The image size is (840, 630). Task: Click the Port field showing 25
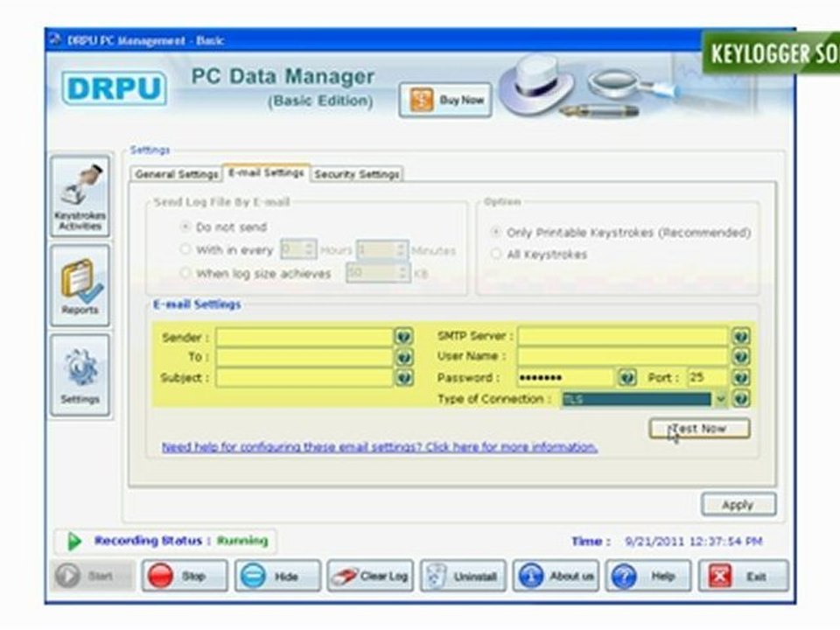(708, 378)
